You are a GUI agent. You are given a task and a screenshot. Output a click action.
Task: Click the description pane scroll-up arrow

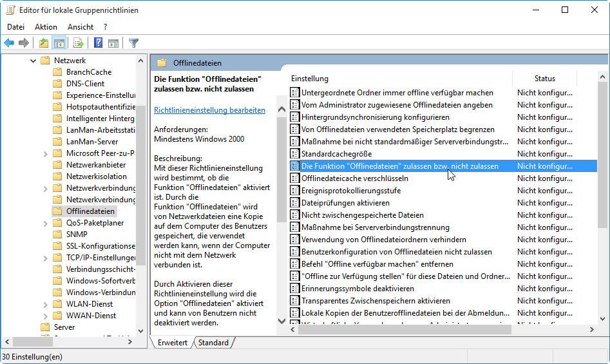point(281,110)
